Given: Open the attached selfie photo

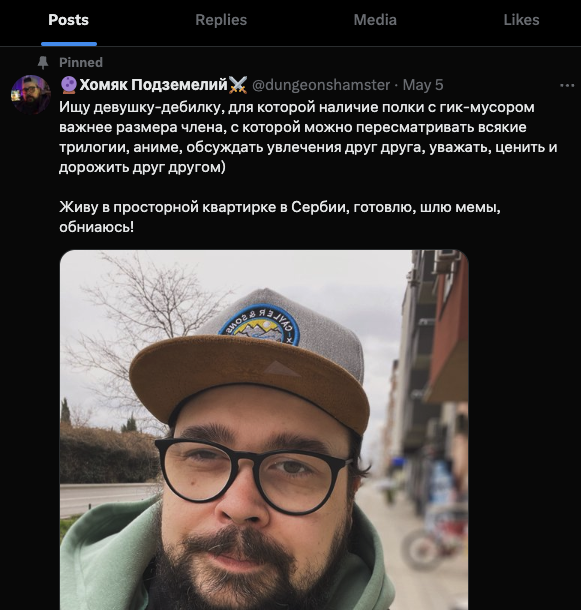Looking at the screenshot, I should [264, 429].
